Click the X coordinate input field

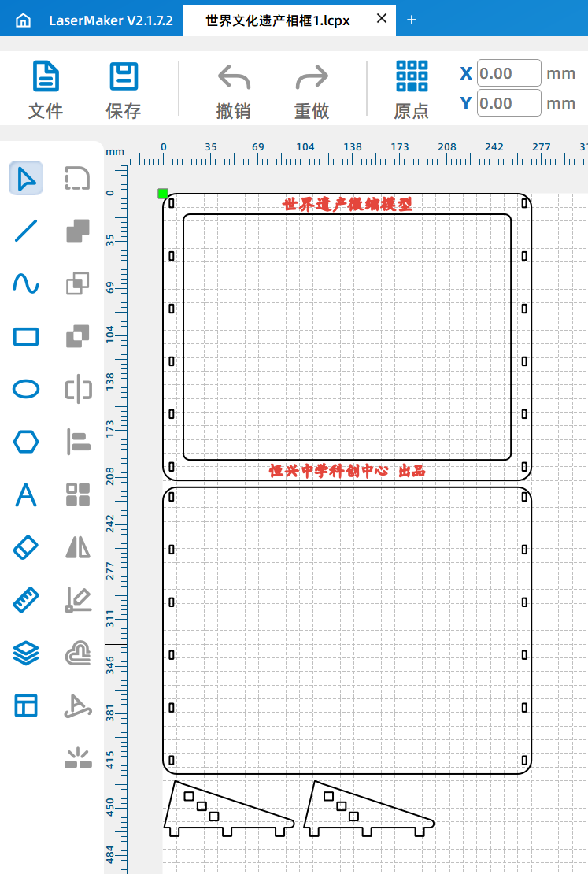[508, 73]
